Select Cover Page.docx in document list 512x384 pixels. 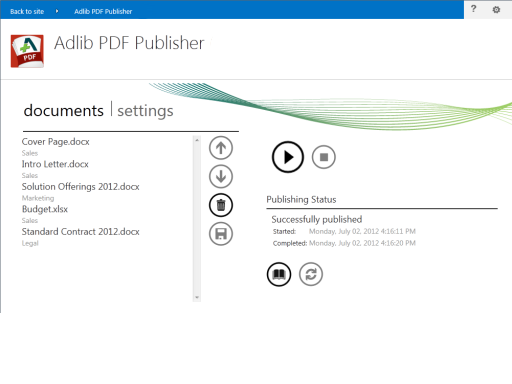[x=56, y=142]
